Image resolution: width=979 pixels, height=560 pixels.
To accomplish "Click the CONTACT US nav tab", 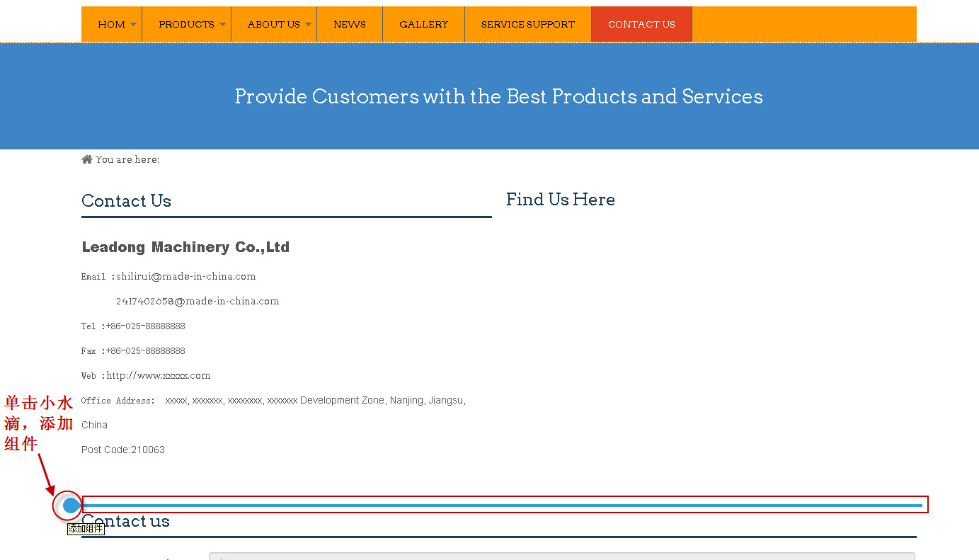I will [641, 25].
